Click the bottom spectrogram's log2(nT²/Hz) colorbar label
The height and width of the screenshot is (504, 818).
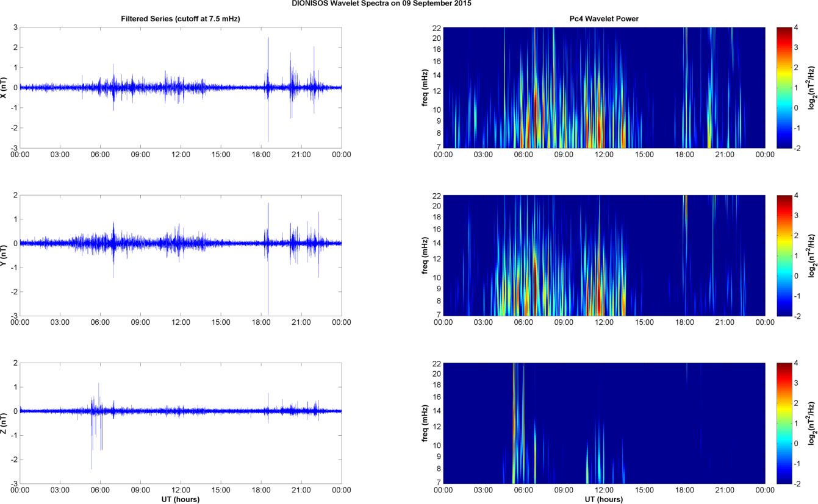coord(812,424)
